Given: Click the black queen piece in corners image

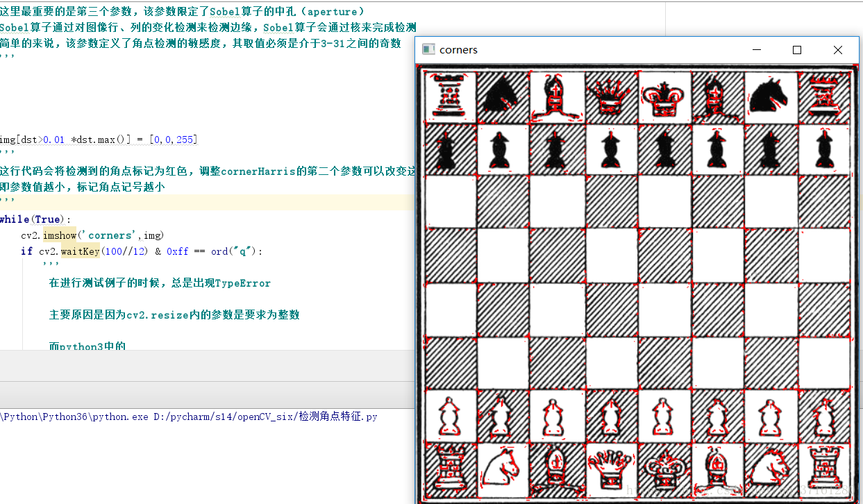Looking at the screenshot, I should [x=608, y=96].
